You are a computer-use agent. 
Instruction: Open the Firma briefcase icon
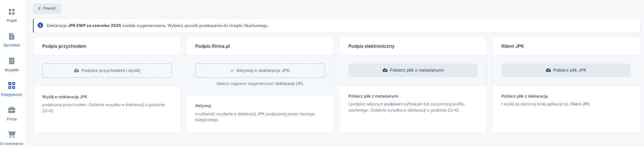pyautogui.click(x=12, y=110)
